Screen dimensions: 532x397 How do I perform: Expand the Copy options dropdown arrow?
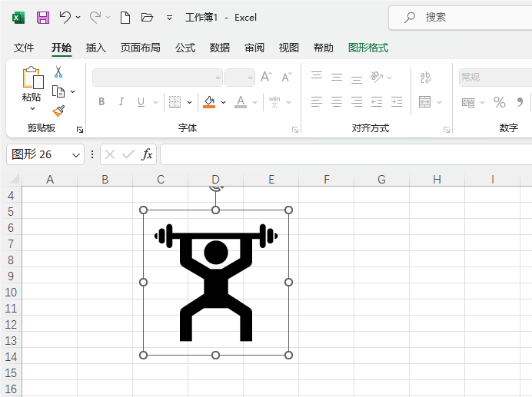coord(72,91)
